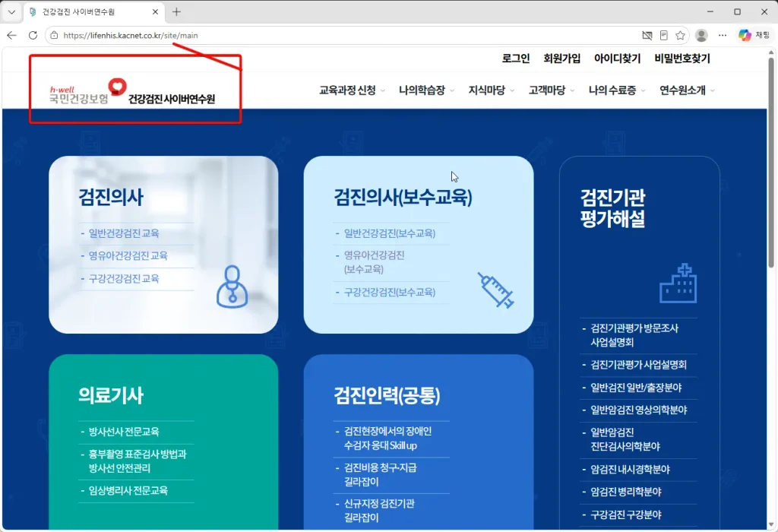Click the 로그인 link
Image resolution: width=778 pixels, height=532 pixels.
click(516, 59)
